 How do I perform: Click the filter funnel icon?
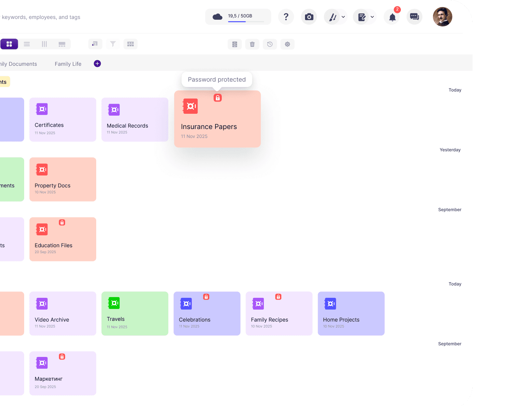click(x=113, y=44)
